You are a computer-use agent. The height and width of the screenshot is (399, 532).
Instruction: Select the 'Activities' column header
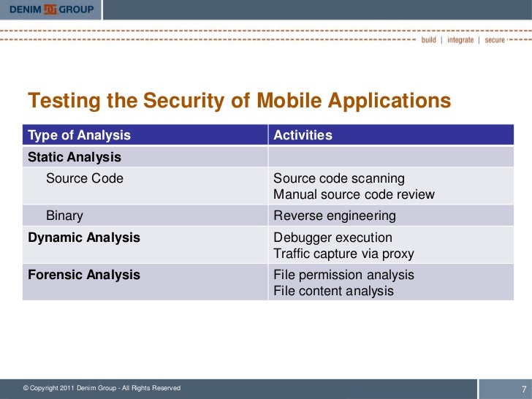click(391, 135)
